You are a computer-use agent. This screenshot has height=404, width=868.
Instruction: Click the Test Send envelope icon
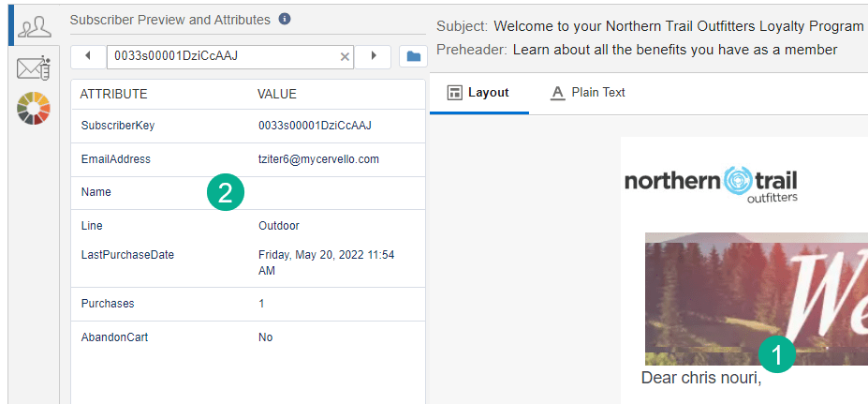34,68
